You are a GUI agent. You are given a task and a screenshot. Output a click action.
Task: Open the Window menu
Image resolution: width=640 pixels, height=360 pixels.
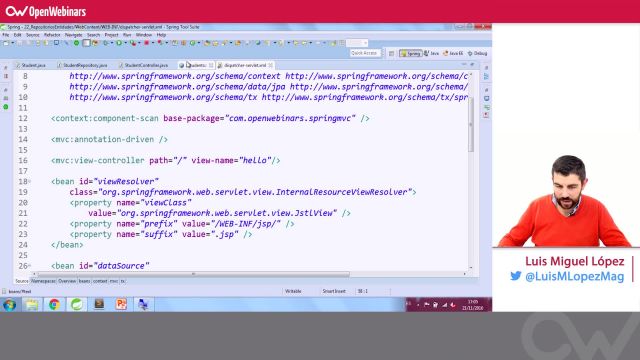point(144,35)
